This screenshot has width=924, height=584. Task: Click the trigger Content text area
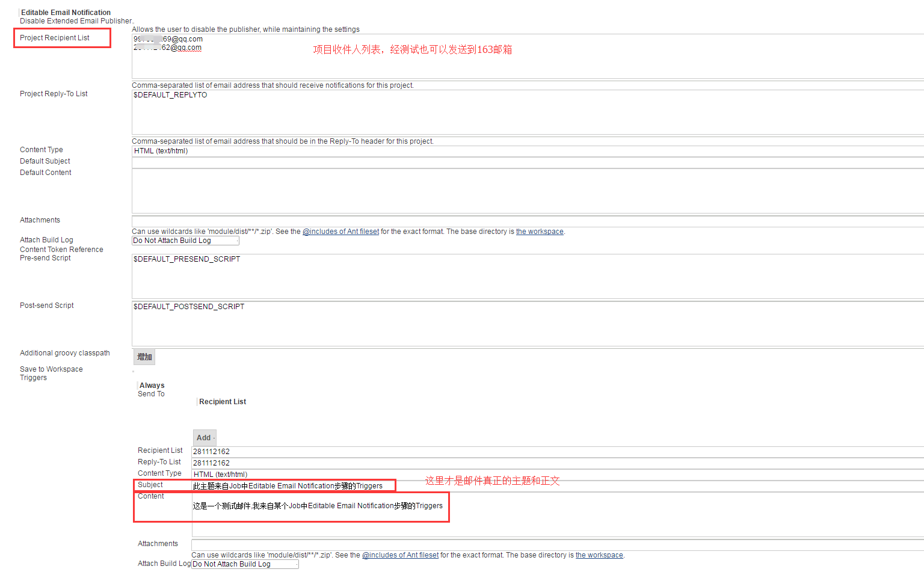tap(557, 515)
